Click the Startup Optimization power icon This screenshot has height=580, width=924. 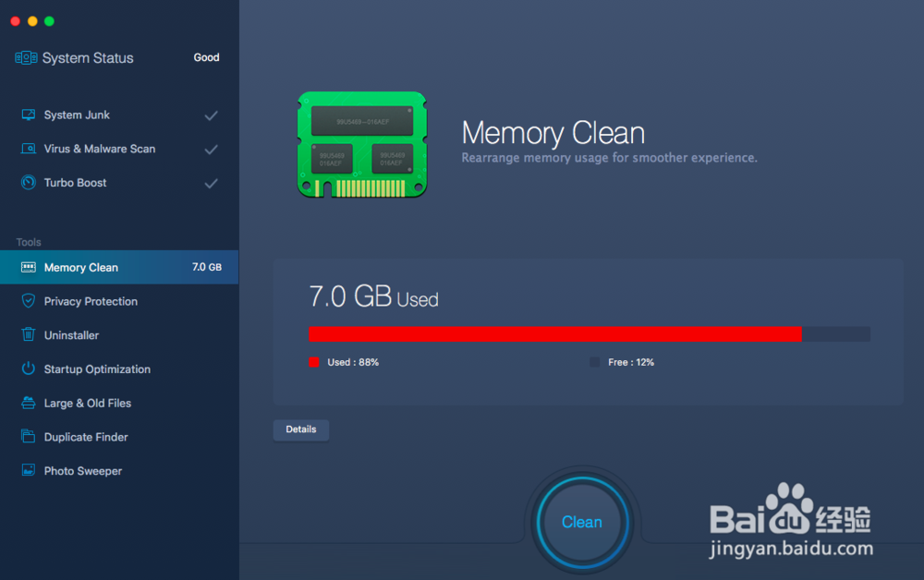(x=29, y=369)
